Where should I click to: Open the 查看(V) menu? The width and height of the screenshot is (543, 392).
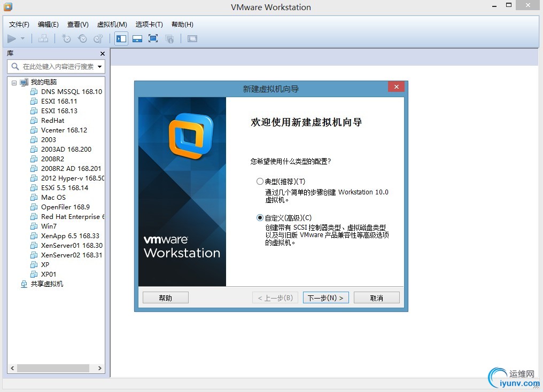click(78, 24)
